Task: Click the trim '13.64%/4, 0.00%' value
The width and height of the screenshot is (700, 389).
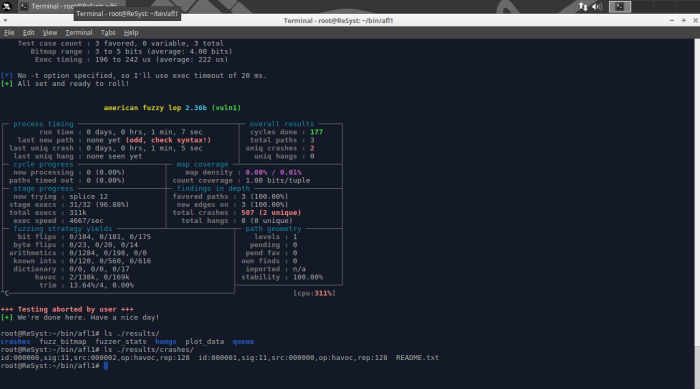Action: (x=101, y=285)
